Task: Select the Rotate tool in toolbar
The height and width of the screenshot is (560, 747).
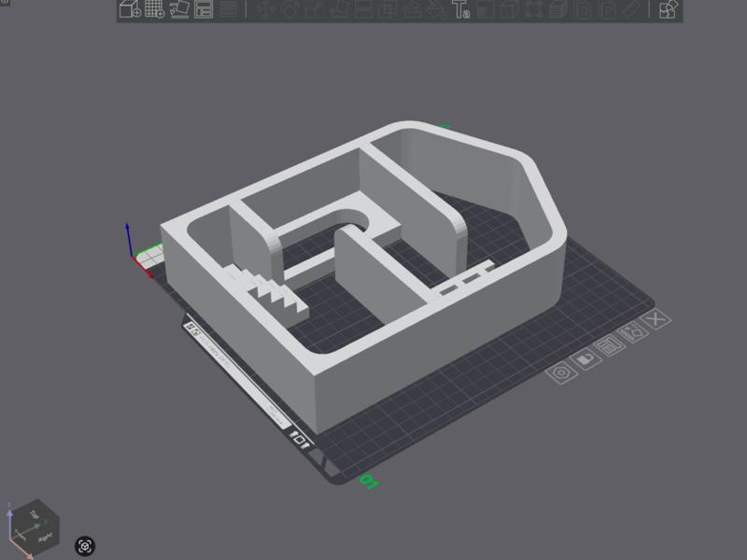Action: (x=289, y=9)
